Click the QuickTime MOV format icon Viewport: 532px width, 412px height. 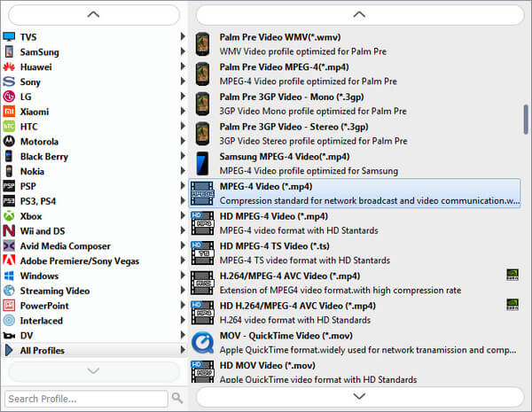point(202,343)
